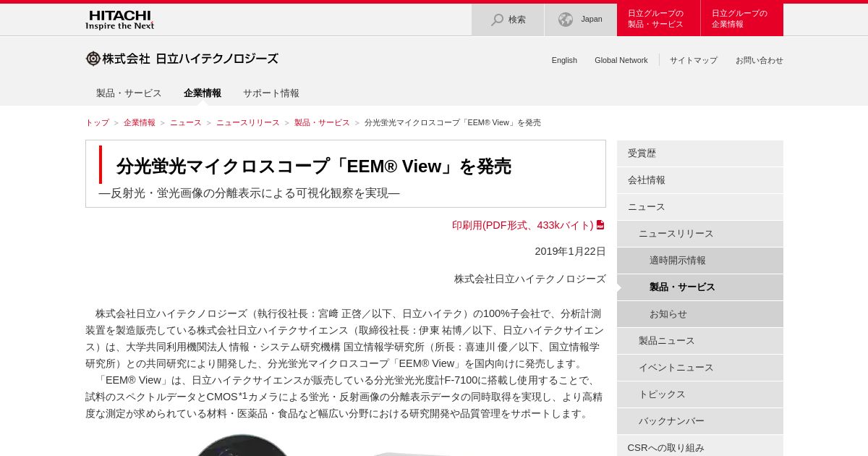Click the date 2019年1月22日
868x456 pixels.
point(570,251)
